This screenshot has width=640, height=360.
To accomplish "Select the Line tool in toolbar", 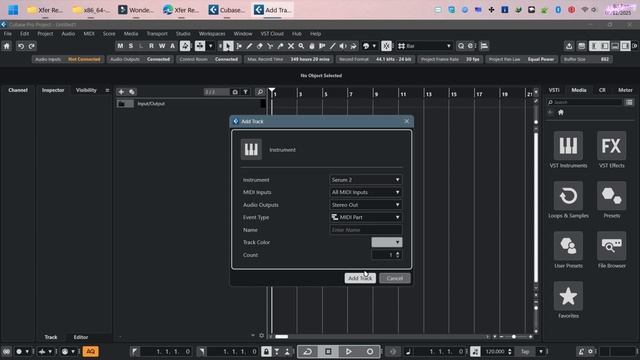I will pyautogui.click(x=333, y=46).
